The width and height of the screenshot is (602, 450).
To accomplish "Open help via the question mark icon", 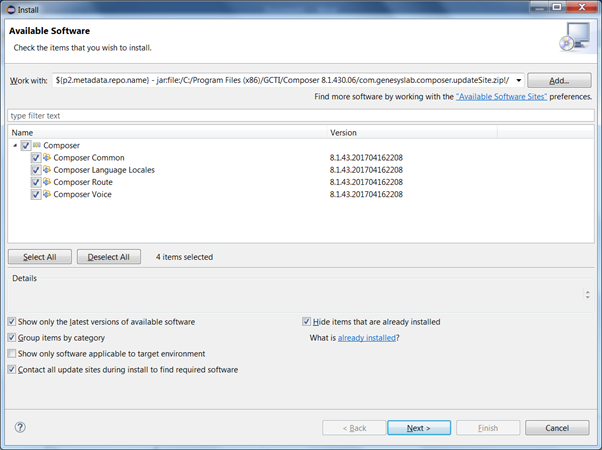I will (x=20, y=427).
